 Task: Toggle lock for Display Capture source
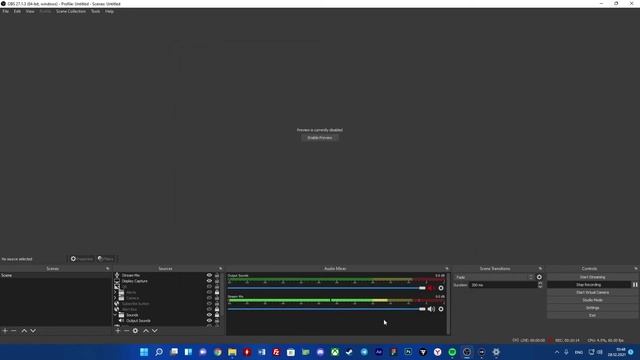[217, 281]
